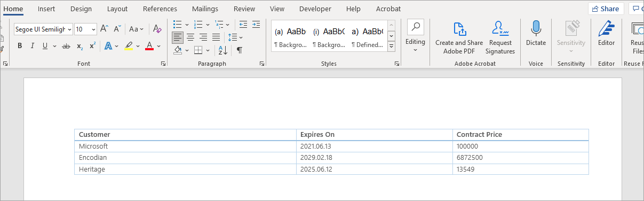The width and height of the screenshot is (644, 201).
Task: Open the References tab
Action: [x=160, y=9]
